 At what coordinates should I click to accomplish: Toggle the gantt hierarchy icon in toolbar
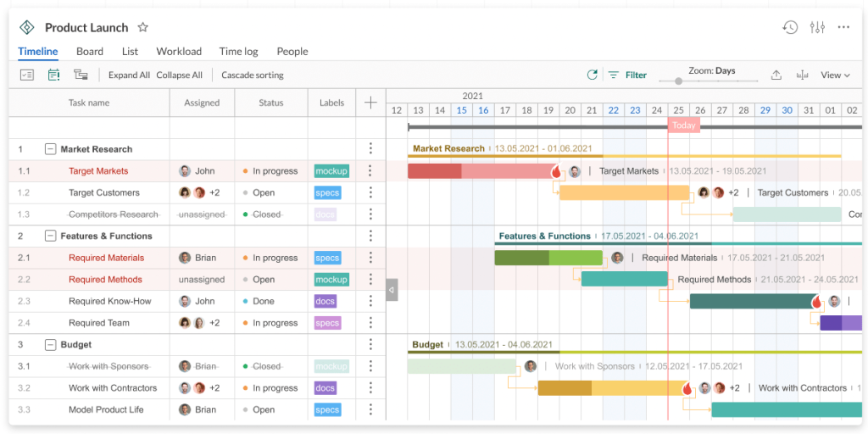click(81, 75)
